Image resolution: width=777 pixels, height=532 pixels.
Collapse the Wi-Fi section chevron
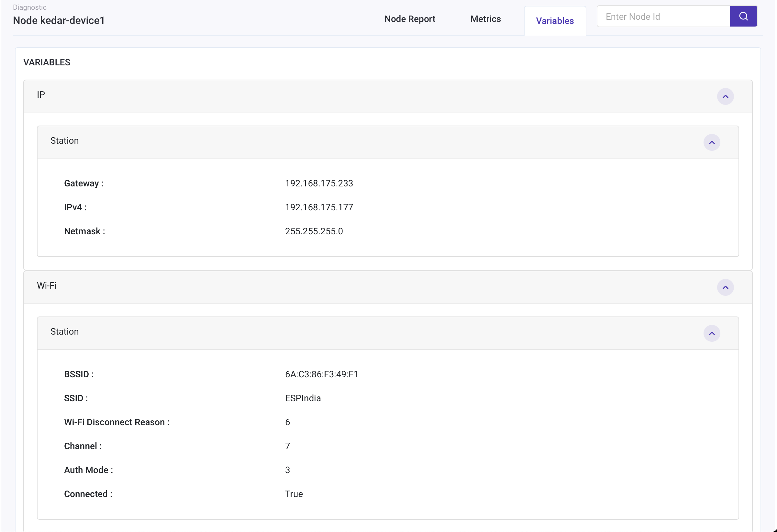point(725,288)
